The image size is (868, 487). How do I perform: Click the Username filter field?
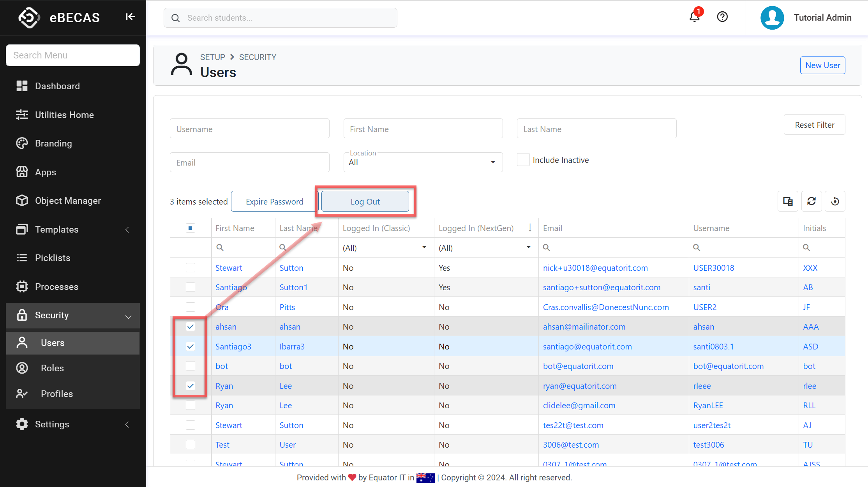(249, 129)
